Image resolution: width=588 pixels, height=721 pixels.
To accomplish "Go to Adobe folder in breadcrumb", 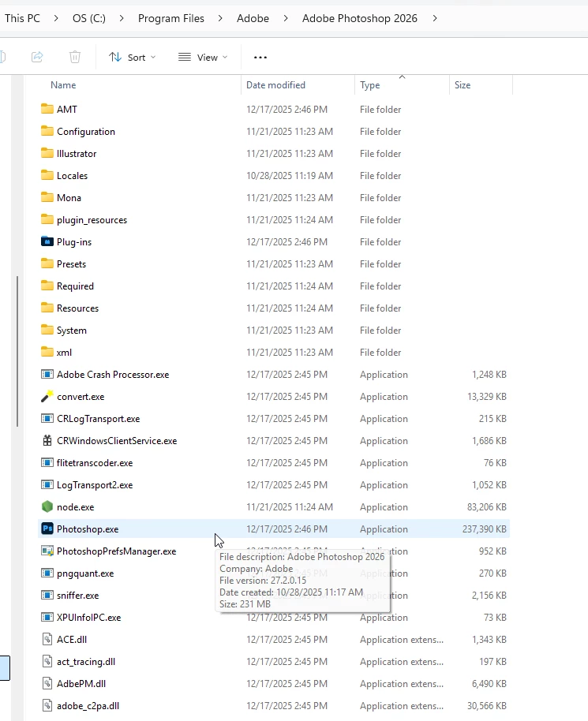I will tap(253, 18).
